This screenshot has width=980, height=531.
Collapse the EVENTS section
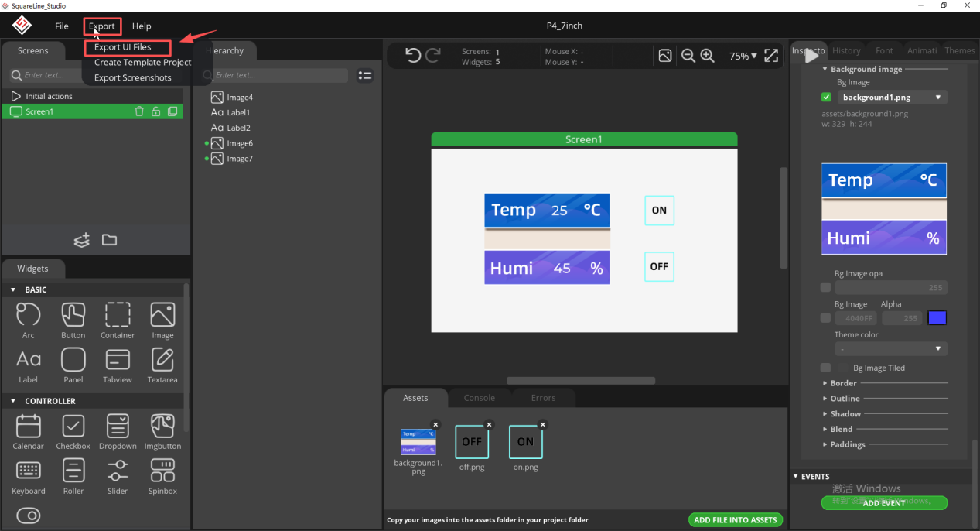797,476
